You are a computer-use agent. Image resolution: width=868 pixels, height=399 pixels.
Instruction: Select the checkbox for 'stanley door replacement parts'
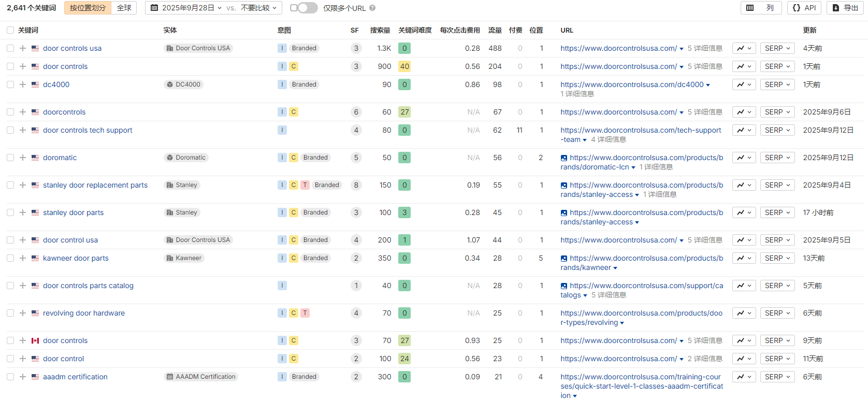pos(10,185)
